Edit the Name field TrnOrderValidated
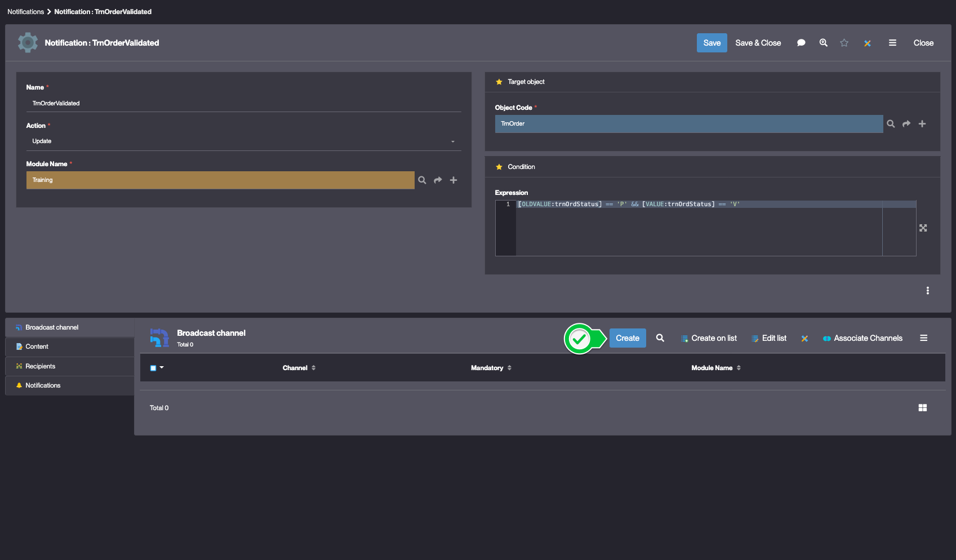Image resolution: width=956 pixels, height=560 pixels. click(243, 104)
